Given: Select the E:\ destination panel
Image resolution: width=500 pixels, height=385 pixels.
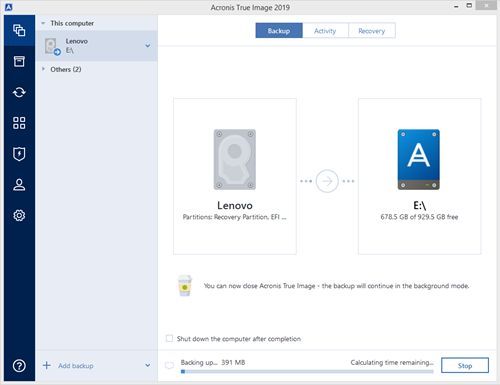Looking at the screenshot, I should click(419, 176).
